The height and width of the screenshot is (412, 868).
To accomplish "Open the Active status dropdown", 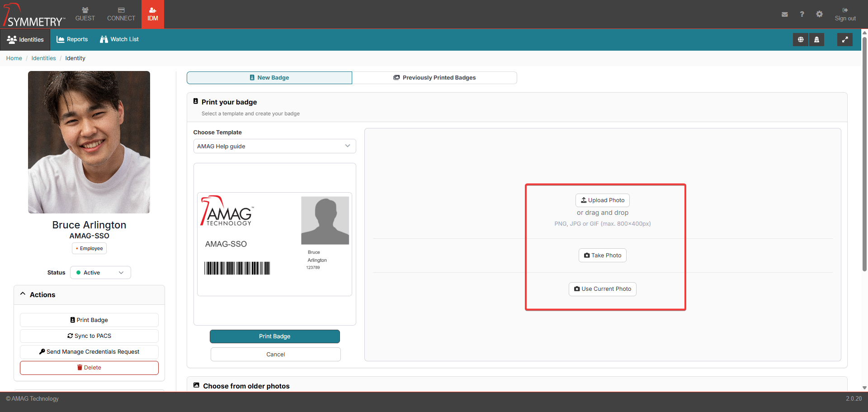I will (x=100, y=273).
